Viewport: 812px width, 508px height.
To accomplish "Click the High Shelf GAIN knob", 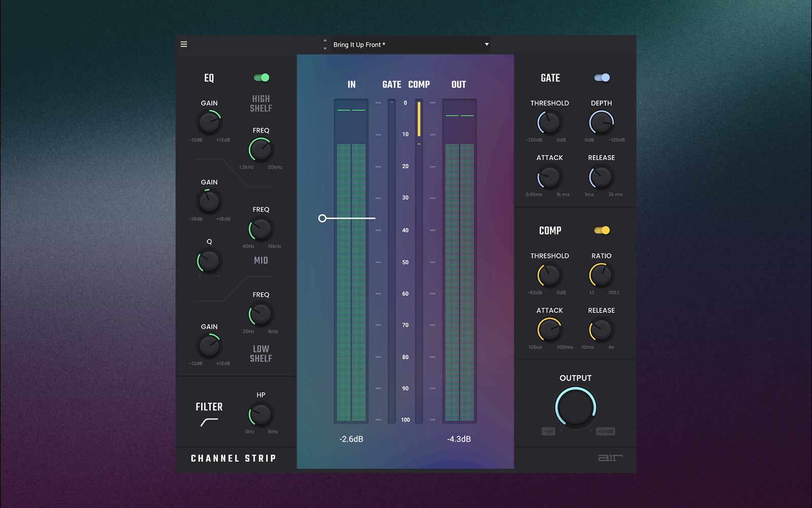I will [209, 123].
